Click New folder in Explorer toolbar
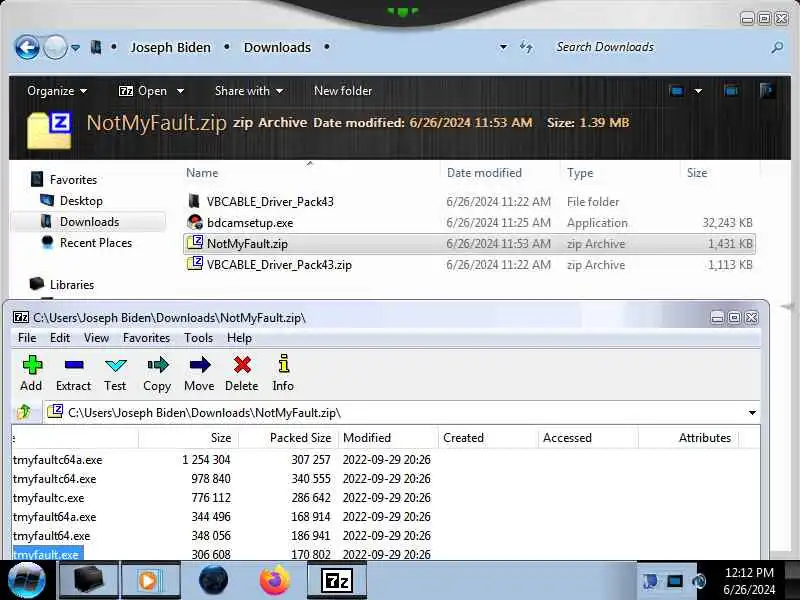This screenshot has width=800, height=600. [343, 91]
